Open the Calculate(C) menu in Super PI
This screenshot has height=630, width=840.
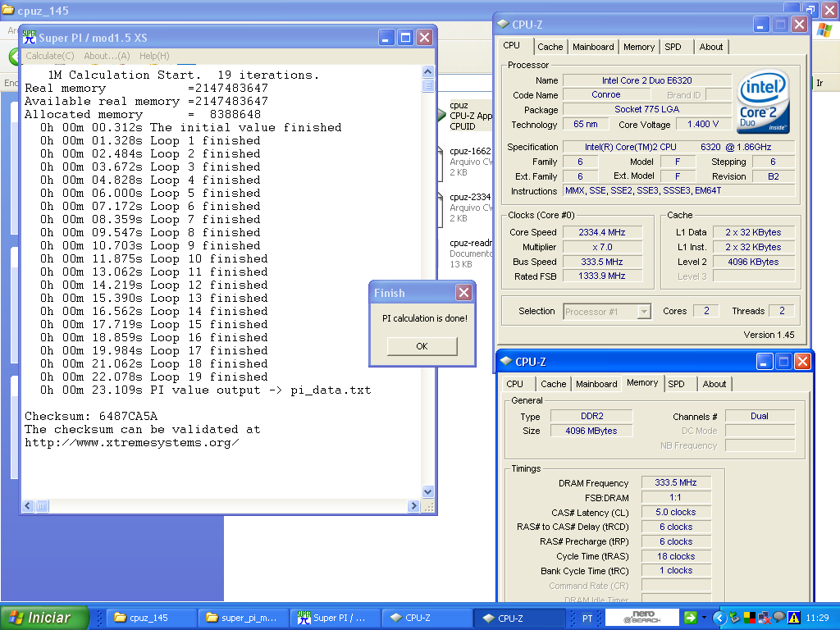pyautogui.click(x=50, y=56)
